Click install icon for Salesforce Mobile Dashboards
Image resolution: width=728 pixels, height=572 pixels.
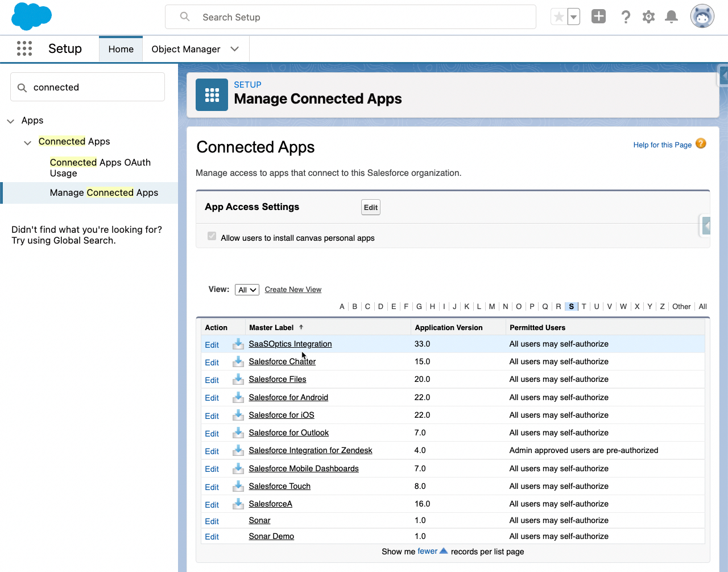[238, 468]
